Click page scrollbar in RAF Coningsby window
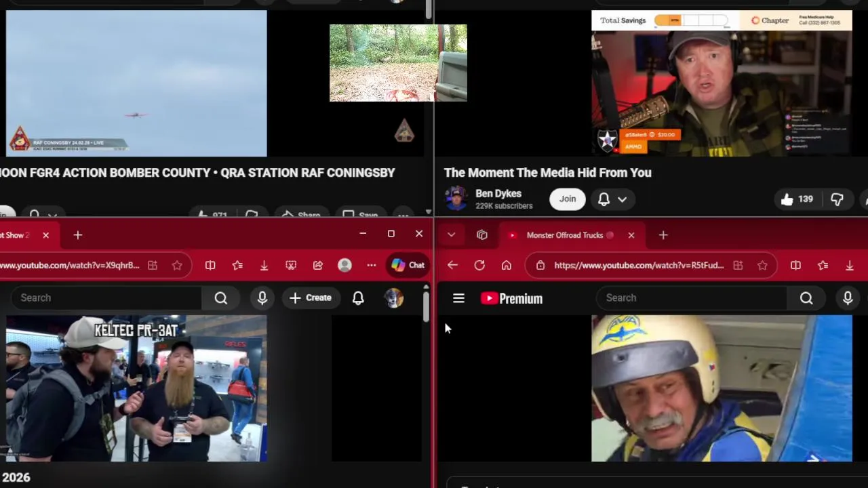Image resolution: width=868 pixels, height=488 pixels. tap(429, 9)
